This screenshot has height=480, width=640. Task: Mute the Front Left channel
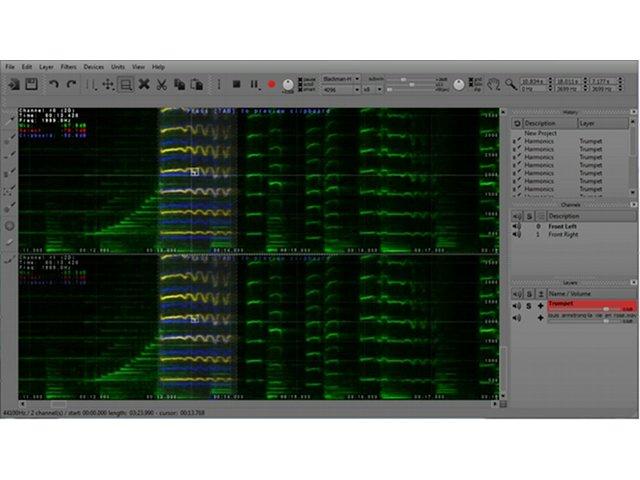point(517,227)
